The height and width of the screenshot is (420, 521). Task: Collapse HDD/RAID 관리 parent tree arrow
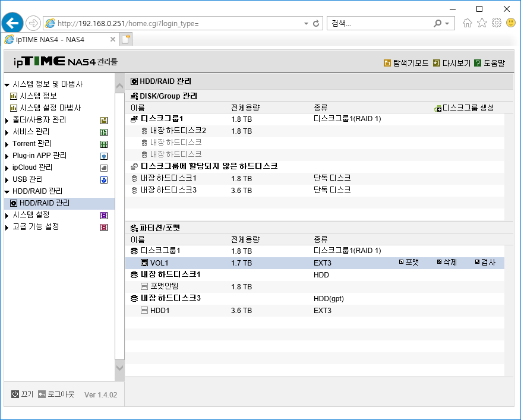[x=7, y=192]
